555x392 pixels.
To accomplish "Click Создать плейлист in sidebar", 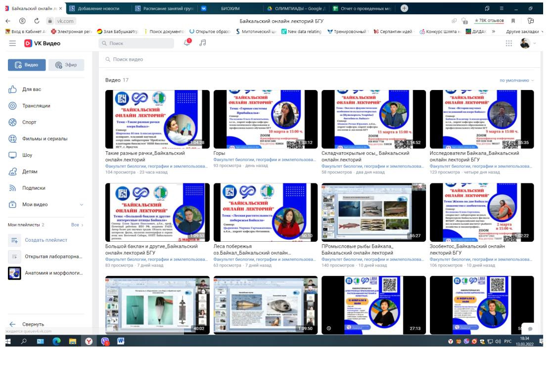I will click(x=46, y=240).
